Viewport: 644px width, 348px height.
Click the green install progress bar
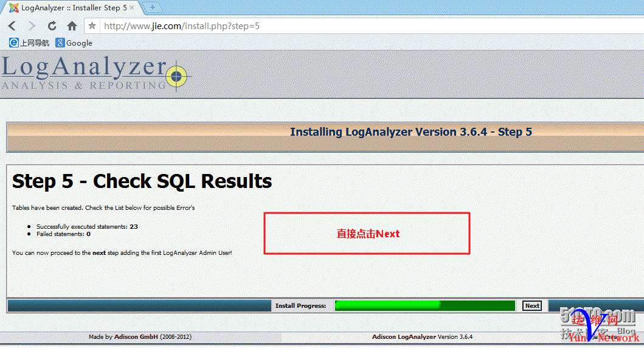424,305
